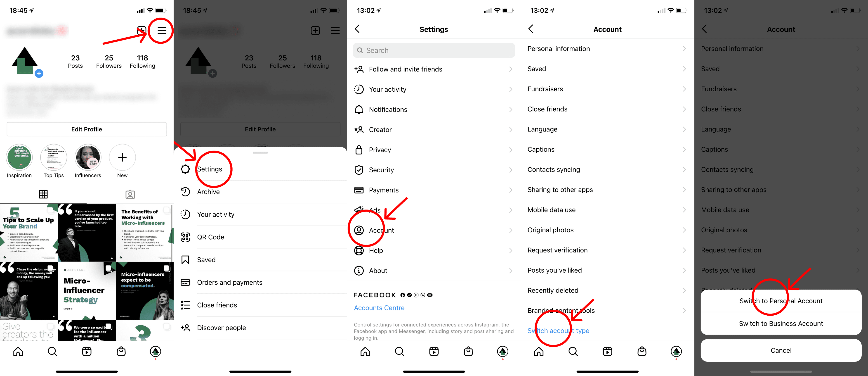
Task: Select Your activity in the bottom sheet
Action: pyautogui.click(x=260, y=214)
